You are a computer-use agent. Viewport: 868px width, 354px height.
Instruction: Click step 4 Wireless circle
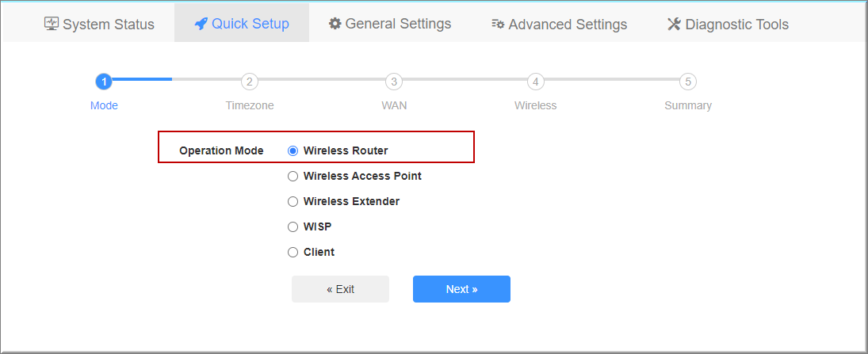(535, 82)
